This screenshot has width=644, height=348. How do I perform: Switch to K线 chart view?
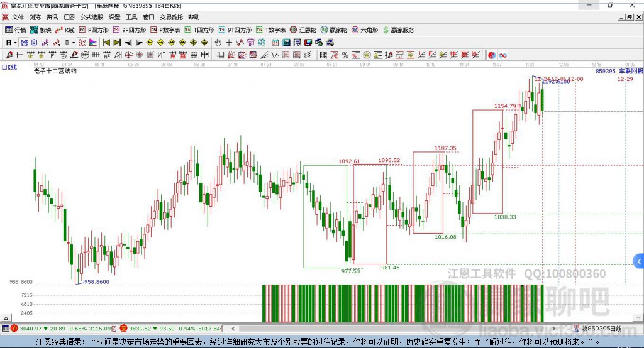pyautogui.click(x=65, y=30)
